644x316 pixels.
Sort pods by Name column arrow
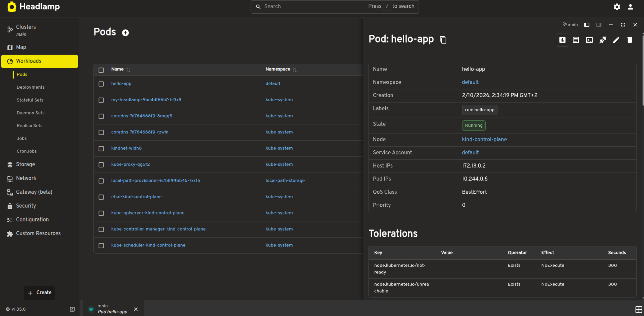point(128,70)
